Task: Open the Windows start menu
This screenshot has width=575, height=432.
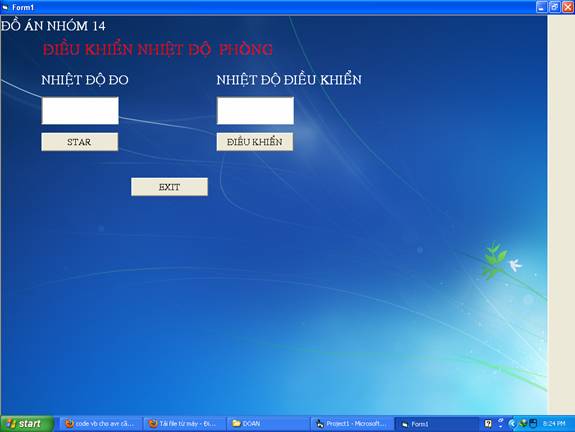Action: tap(27, 424)
